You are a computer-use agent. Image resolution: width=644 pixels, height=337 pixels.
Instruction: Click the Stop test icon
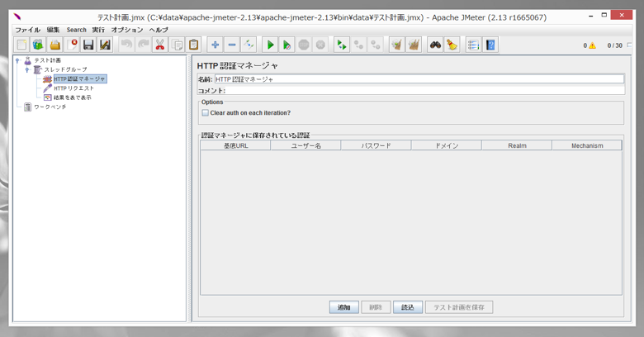[304, 45]
